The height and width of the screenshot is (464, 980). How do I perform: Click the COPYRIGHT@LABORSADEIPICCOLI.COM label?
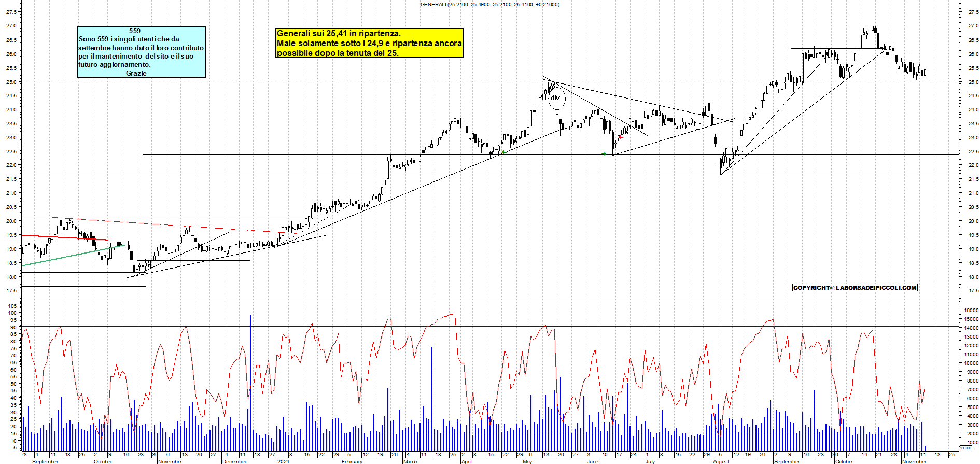coord(855,288)
